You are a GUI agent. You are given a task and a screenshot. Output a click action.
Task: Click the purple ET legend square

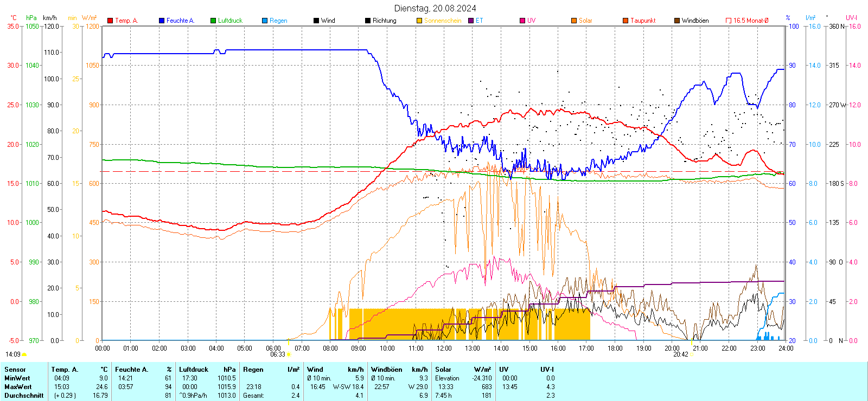(471, 21)
